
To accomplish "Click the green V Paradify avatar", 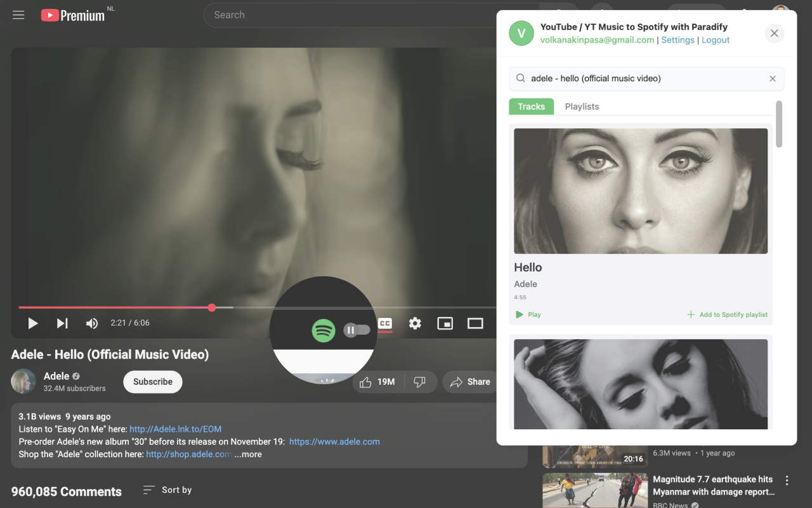I will tap(521, 33).
